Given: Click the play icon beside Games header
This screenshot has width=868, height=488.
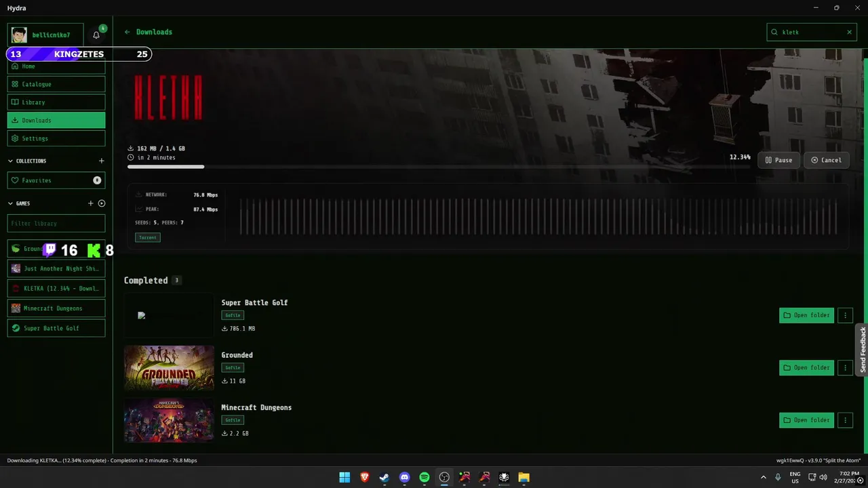Looking at the screenshot, I should click(x=102, y=203).
